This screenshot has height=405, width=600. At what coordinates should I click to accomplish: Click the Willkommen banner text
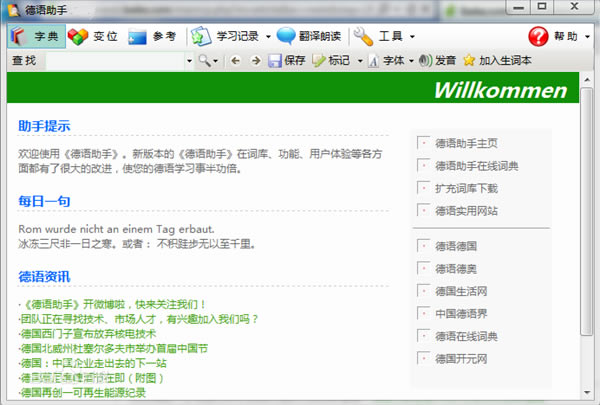tap(501, 91)
